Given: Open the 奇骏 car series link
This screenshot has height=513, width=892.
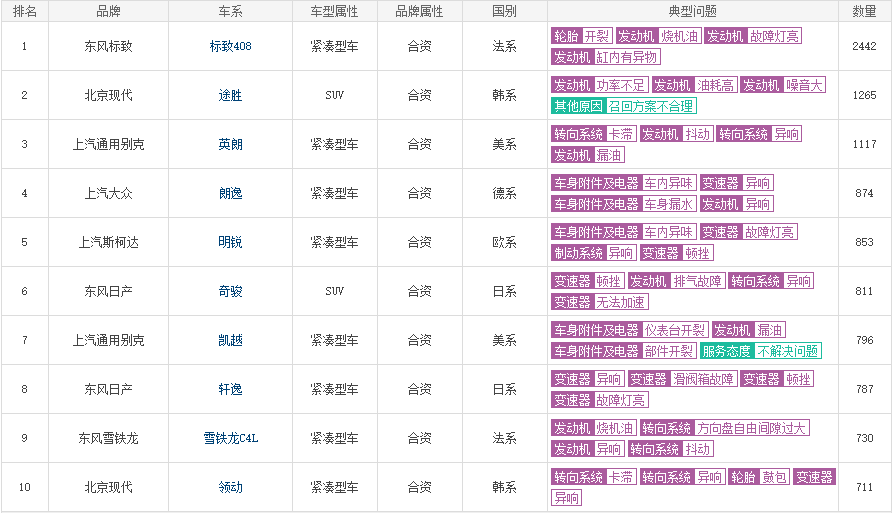Looking at the screenshot, I should 230,291.
